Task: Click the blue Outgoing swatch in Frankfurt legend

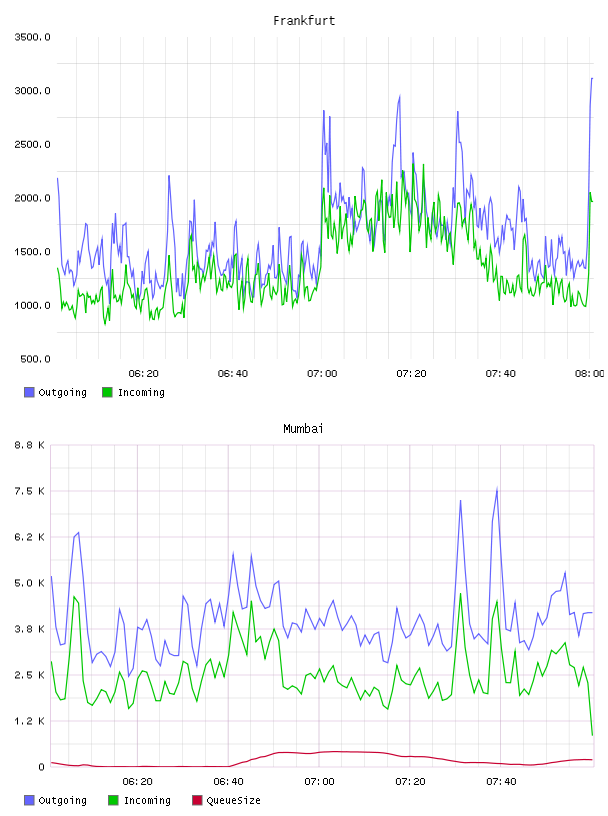Action: [x=29, y=392]
